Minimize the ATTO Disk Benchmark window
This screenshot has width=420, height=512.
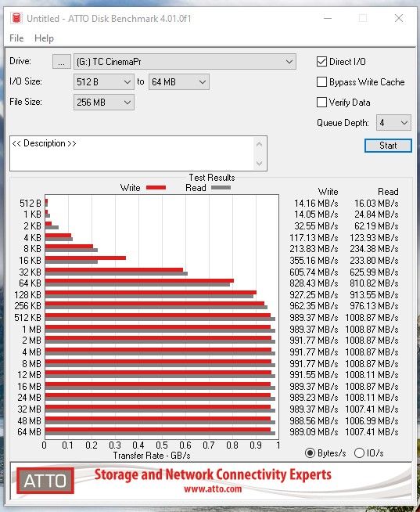pyautogui.click(x=328, y=18)
